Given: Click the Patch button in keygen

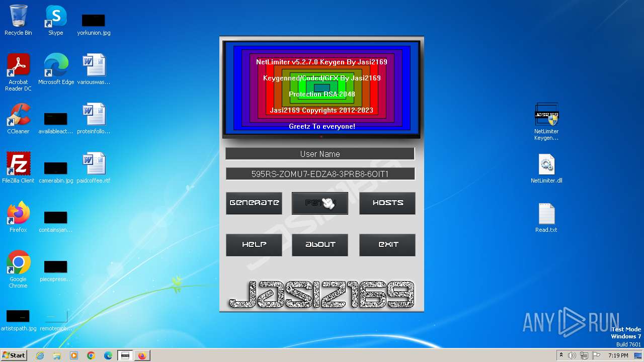Looking at the screenshot, I should 320,203.
